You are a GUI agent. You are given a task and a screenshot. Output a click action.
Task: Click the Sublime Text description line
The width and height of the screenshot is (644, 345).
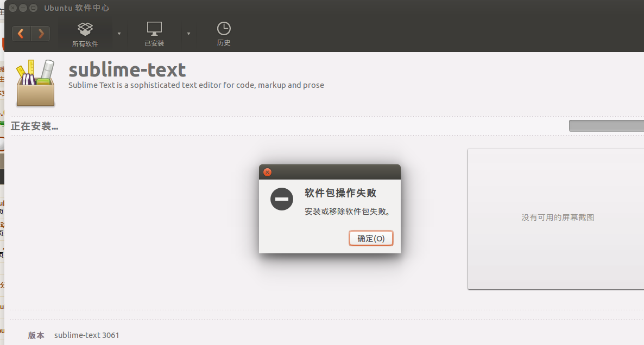point(196,85)
